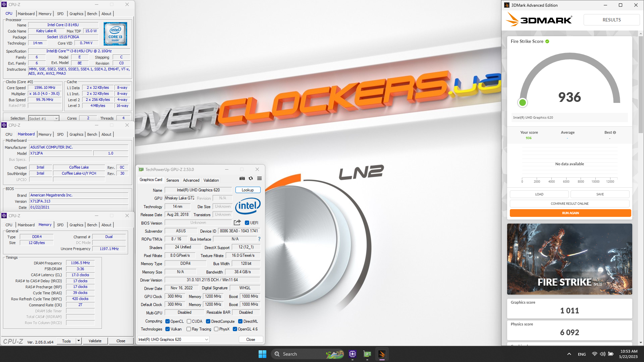Click the Device ID field in GPU-Z
The height and width of the screenshot is (362, 644).
click(239, 231)
